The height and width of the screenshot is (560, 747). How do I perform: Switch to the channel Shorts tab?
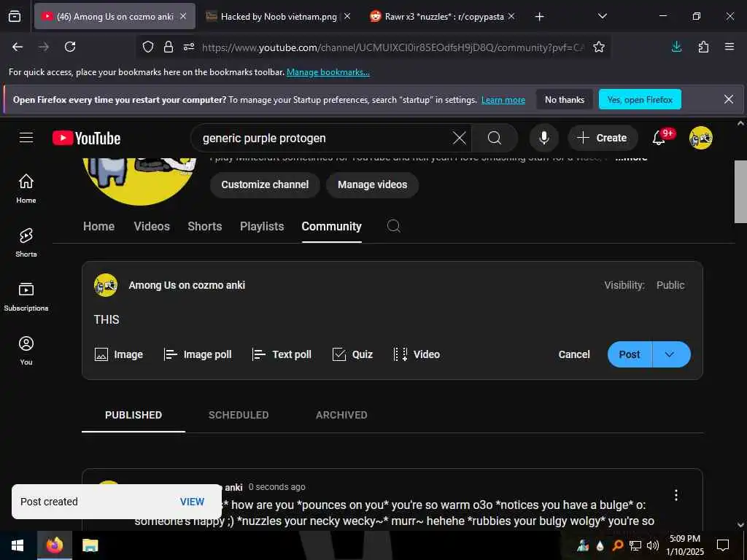[x=204, y=226]
